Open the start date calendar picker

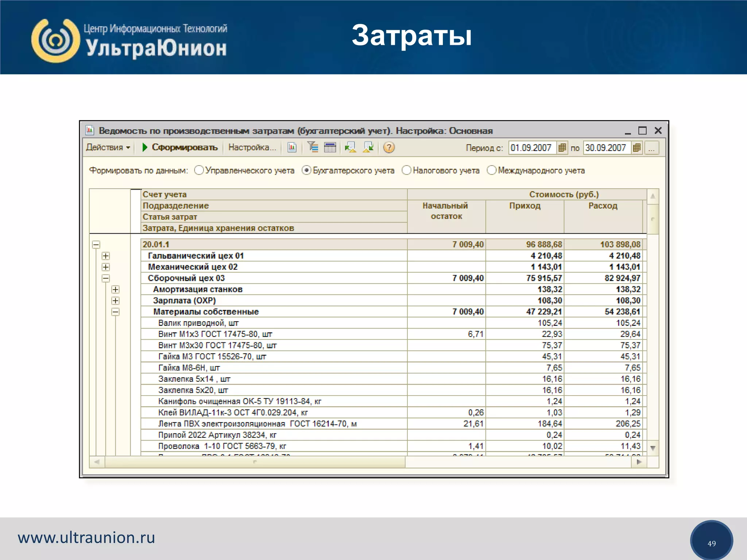tap(562, 148)
